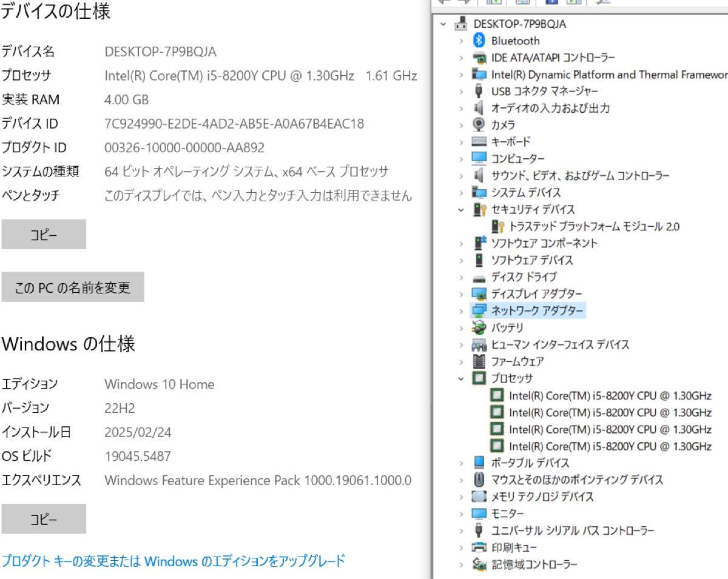The image size is (728, 579).
Task: Click the セキュリティ デバイス key icon
Action: point(479,210)
